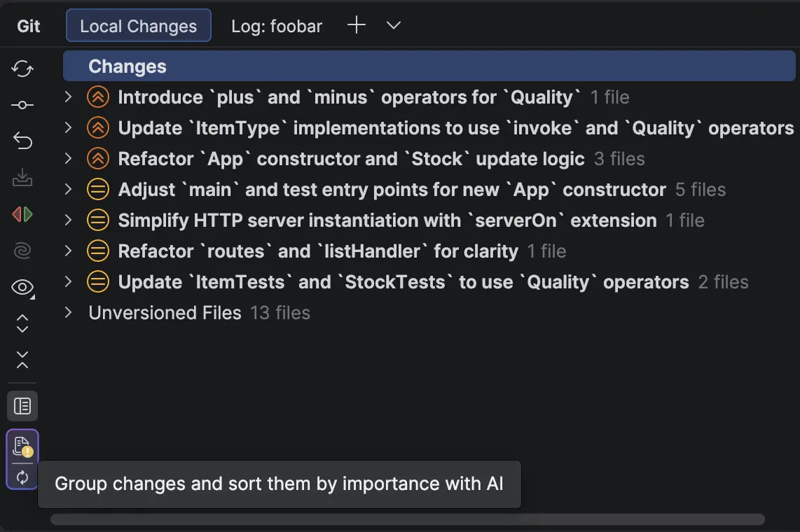This screenshot has height=532, width=800.
Task: Click the AI group changes icon
Action: (22, 446)
